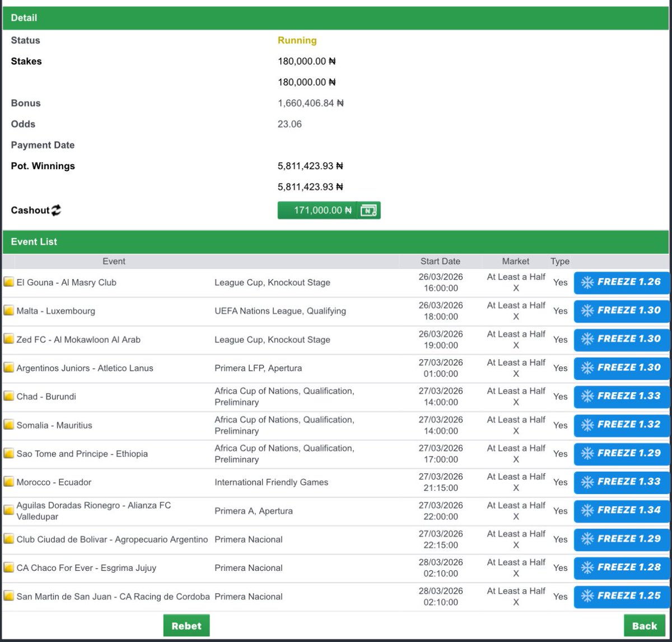
Task: Freeze Somalia - Mauritius at 1.32
Action: click(x=622, y=425)
